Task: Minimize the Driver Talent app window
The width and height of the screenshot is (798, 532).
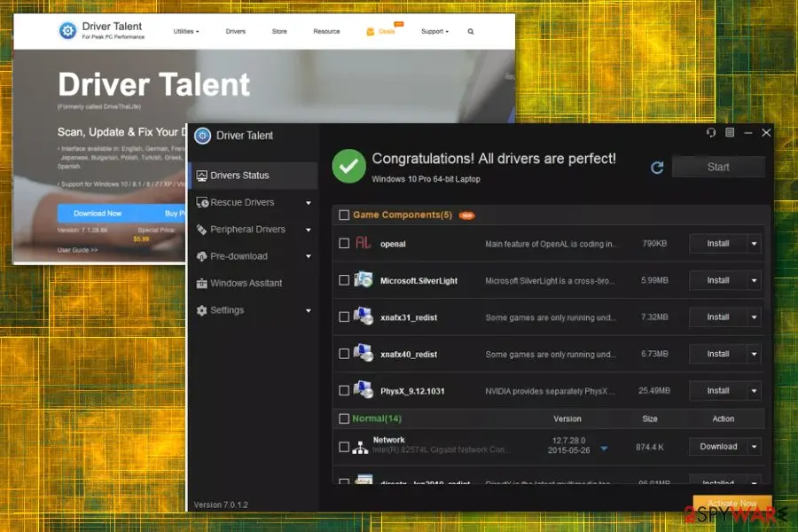Action: pyautogui.click(x=748, y=133)
